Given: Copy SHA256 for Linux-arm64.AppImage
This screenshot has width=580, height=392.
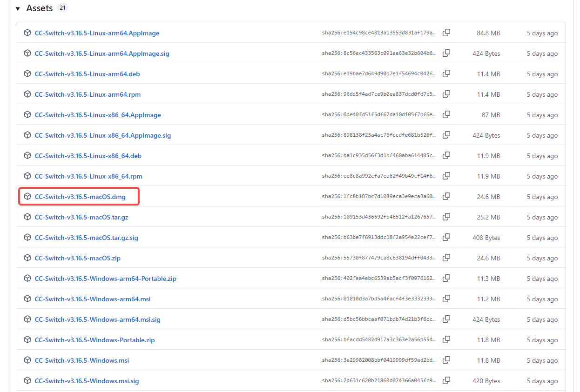Looking at the screenshot, I should tap(446, 33).
